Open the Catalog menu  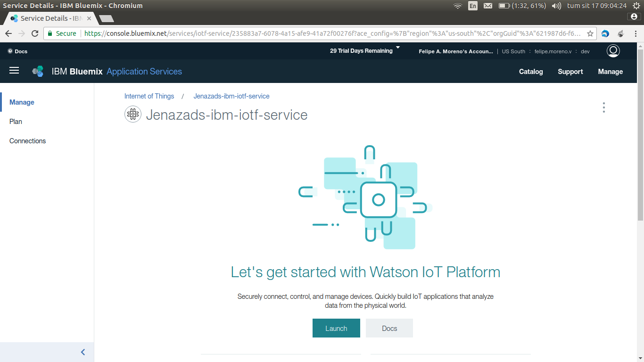click(x=531, y=72)
